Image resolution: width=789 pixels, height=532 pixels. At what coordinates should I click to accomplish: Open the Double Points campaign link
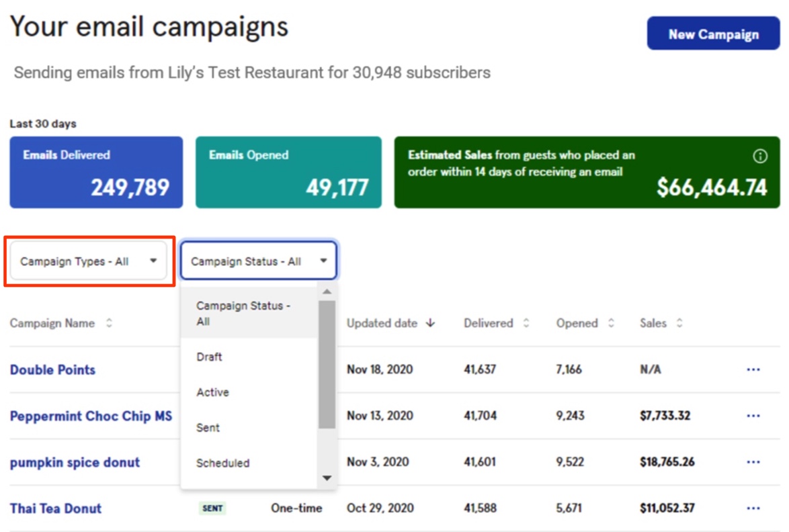coord(52,369)
